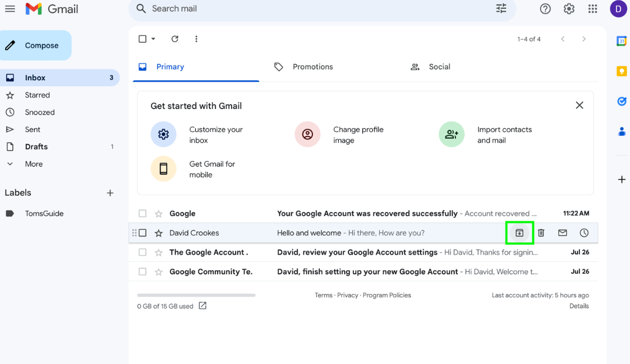The image size is (630, 364).
Task: Star the David Crookes email
Action: tap(159, 233)
